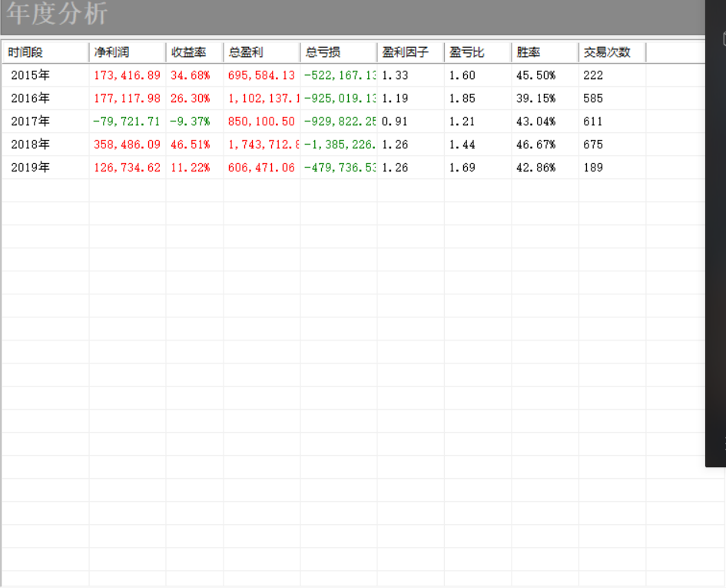Click return rate 26.30%
This screenshot has width=726, height=588.
(191, 98)
